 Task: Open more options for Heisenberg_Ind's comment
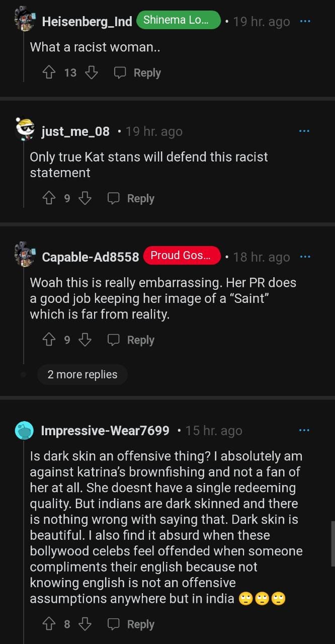tap(305, 22)
